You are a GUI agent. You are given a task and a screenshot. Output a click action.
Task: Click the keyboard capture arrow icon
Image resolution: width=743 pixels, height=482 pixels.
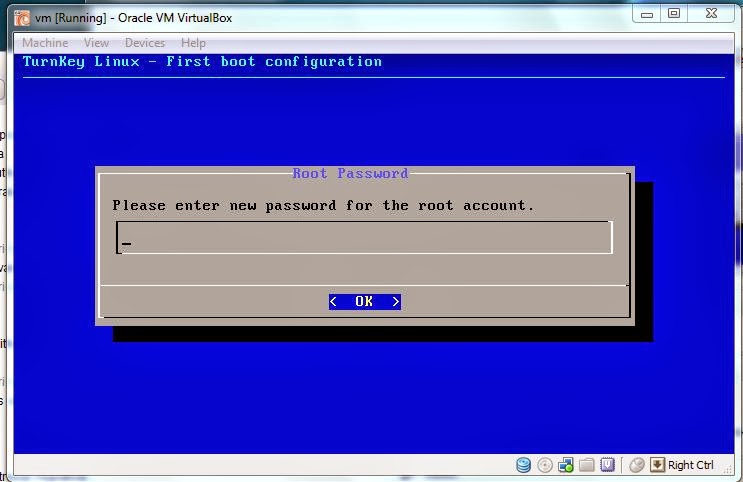pos(657,465)
